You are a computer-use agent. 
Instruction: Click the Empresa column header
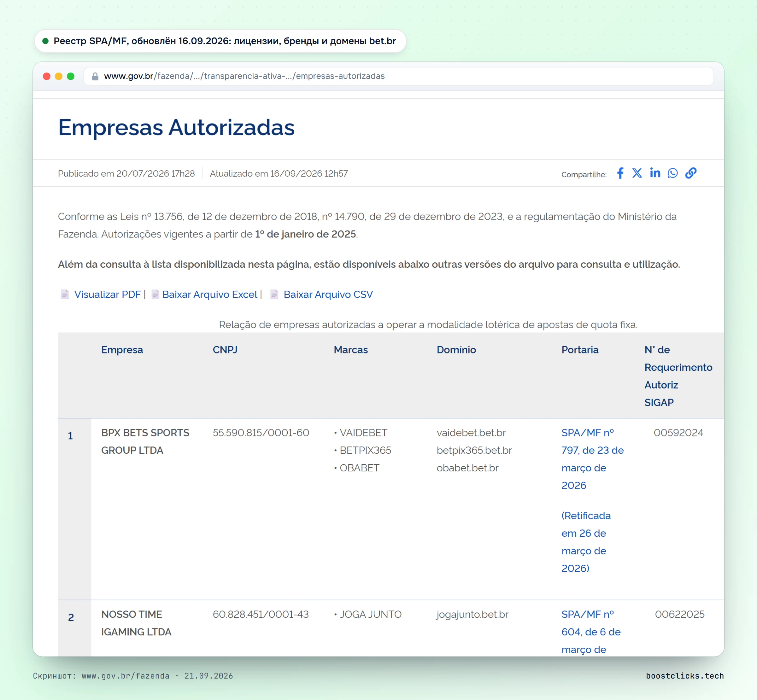click(122, 350)
